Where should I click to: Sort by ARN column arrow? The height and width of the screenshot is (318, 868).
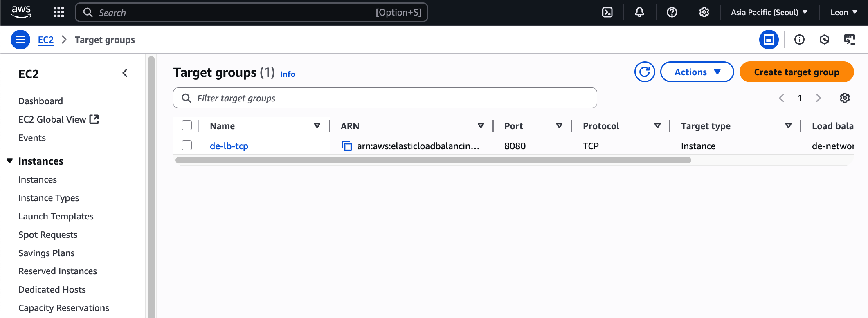481,126
